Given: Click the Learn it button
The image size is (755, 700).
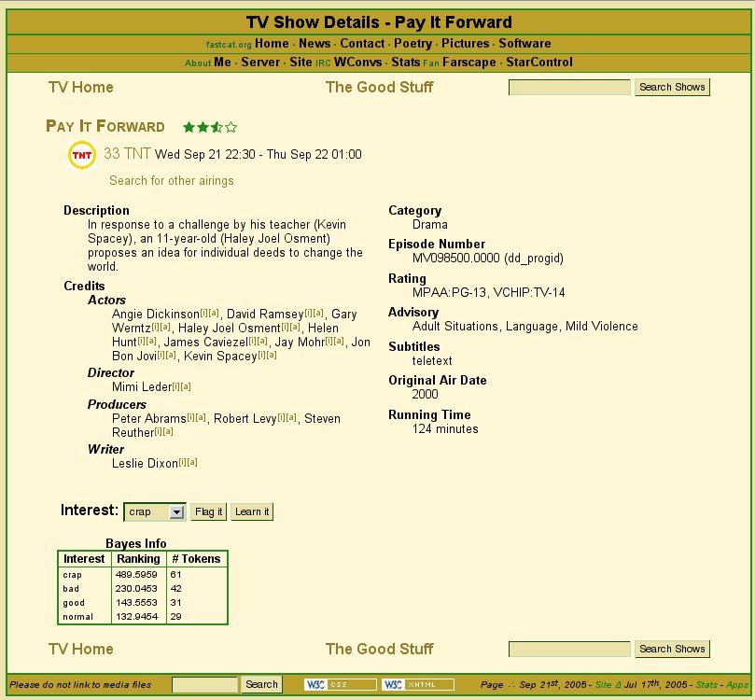Looking at the screenshot, I should pos(252,511).
